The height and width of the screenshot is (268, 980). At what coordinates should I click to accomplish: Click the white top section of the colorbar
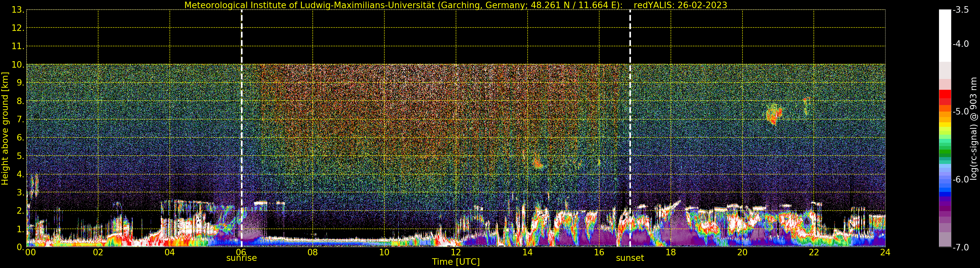click(945, 36)
